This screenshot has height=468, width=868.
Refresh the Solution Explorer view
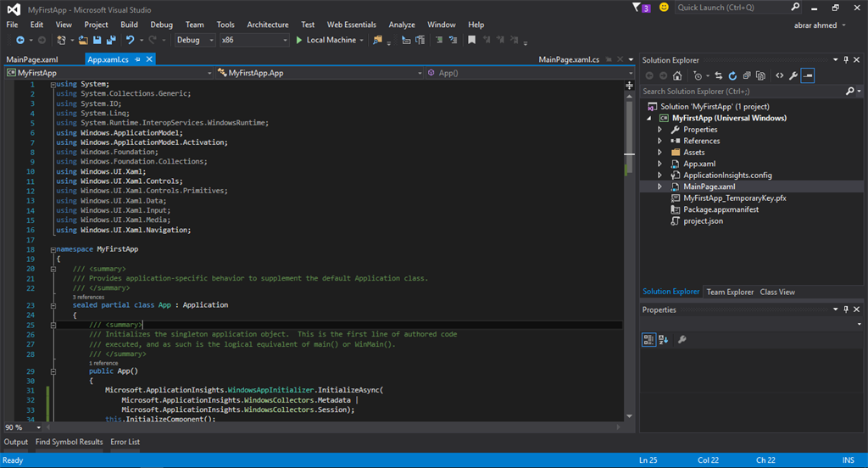[x=732, y=76]
